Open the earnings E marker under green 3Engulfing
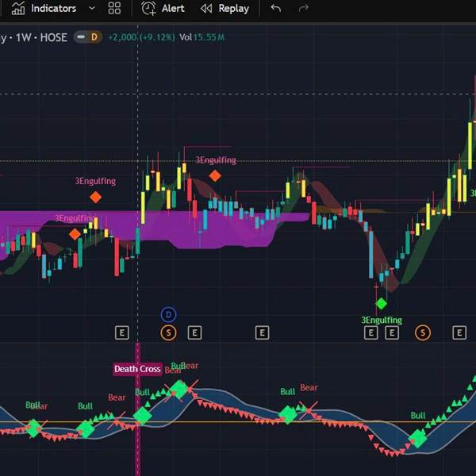Screen dimensions: 476x476 click(371, 333)
